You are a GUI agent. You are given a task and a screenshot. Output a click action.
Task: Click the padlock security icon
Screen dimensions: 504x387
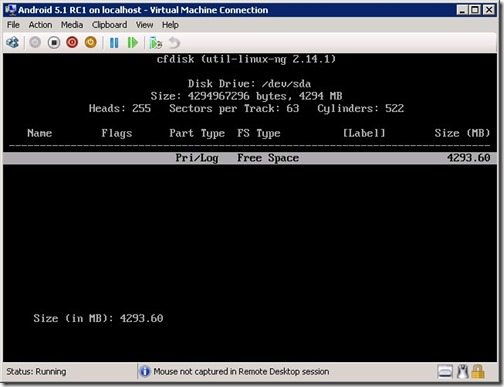pos(478,371)
